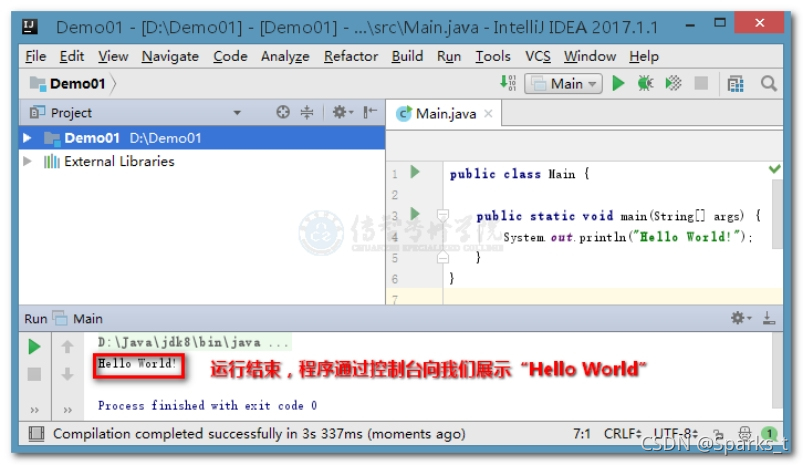Open the Build menu
Image resolution: width=804 pixels, height=465 pixels.
click(x=407, y=56)
